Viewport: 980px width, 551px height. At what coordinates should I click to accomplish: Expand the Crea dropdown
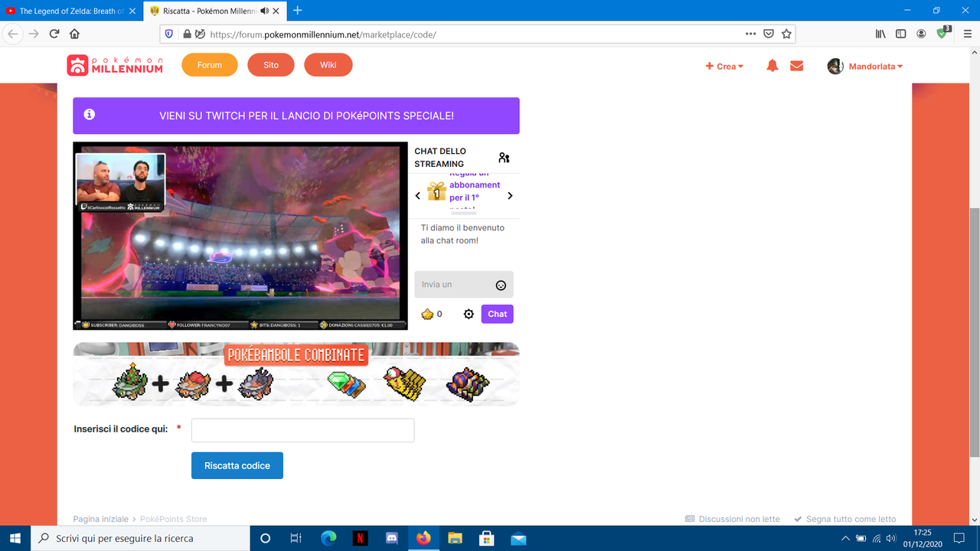coord(724,67)
